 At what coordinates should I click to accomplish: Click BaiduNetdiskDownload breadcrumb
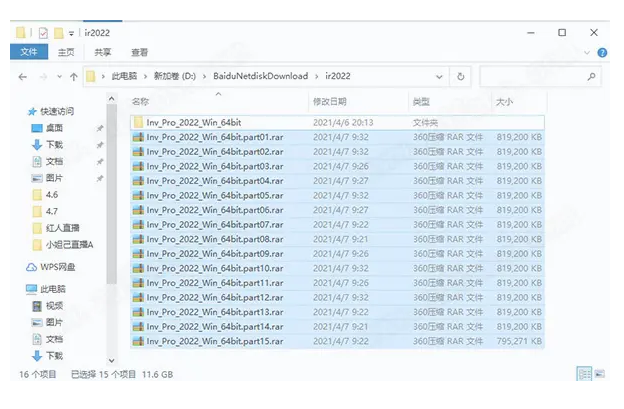(261, 76)
